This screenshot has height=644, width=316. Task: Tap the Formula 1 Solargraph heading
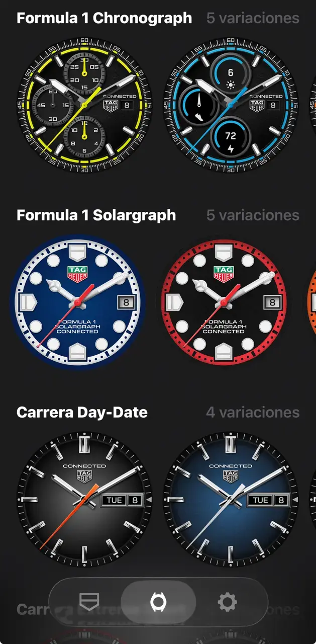point(96,215)
